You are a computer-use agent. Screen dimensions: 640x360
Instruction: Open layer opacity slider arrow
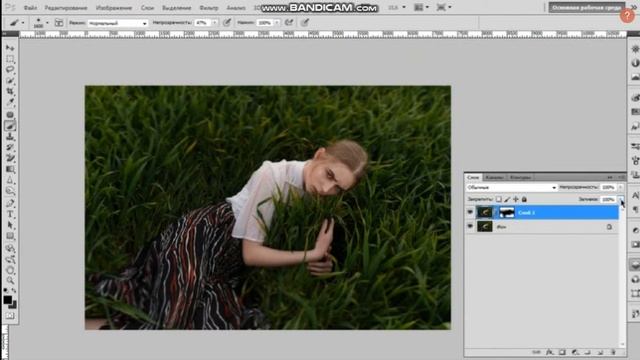pos(620,187)
